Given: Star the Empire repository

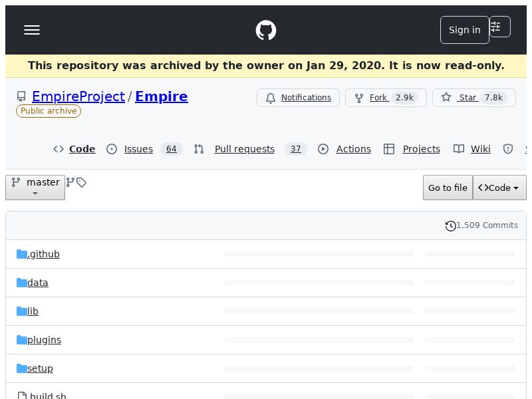Looking at the screenshot, I should 473,98.
